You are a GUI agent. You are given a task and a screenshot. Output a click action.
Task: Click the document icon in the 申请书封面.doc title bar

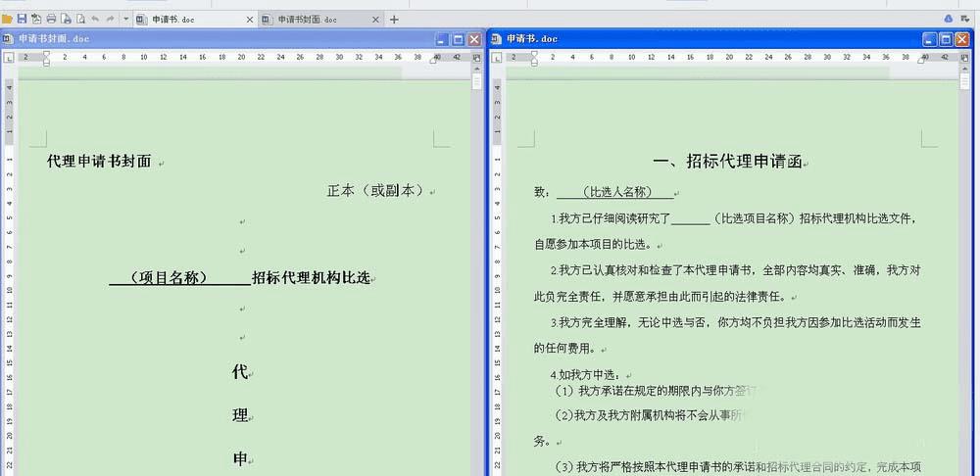(8, 39)
